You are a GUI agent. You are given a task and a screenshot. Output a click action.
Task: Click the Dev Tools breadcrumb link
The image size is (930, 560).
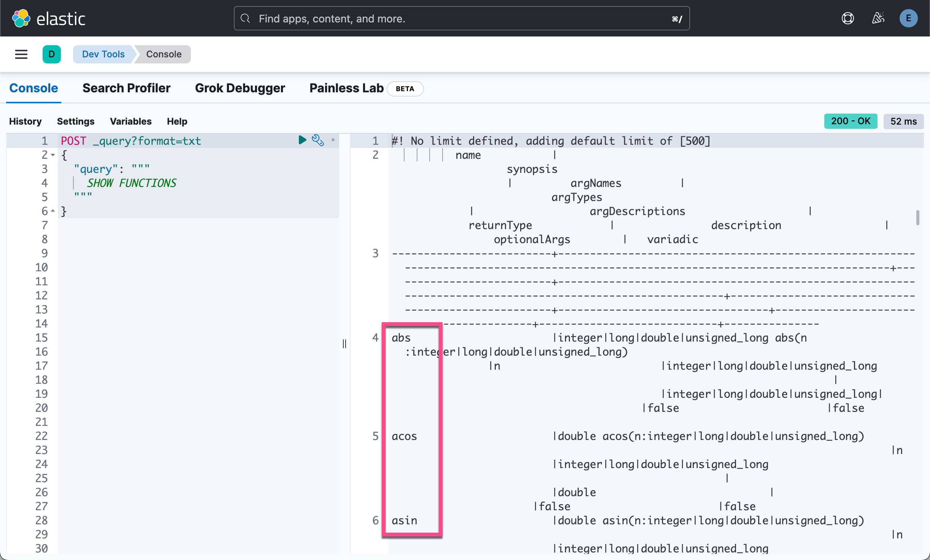tap(103, 54)
